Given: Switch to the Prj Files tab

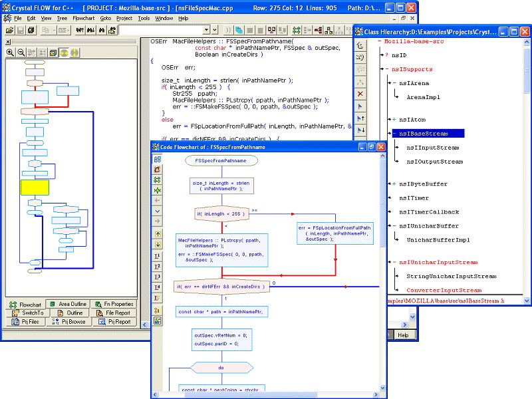Looking at the screenshot, I should click(27, 322).
